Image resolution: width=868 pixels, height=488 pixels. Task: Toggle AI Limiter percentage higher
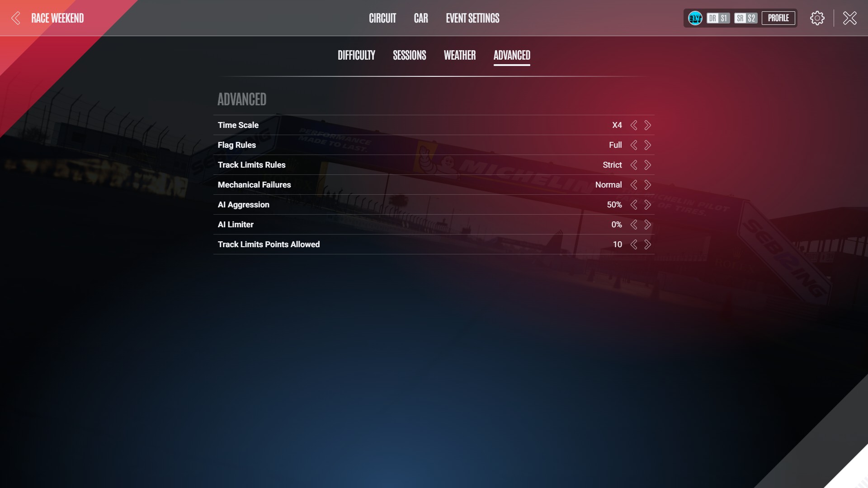[647, 224]
